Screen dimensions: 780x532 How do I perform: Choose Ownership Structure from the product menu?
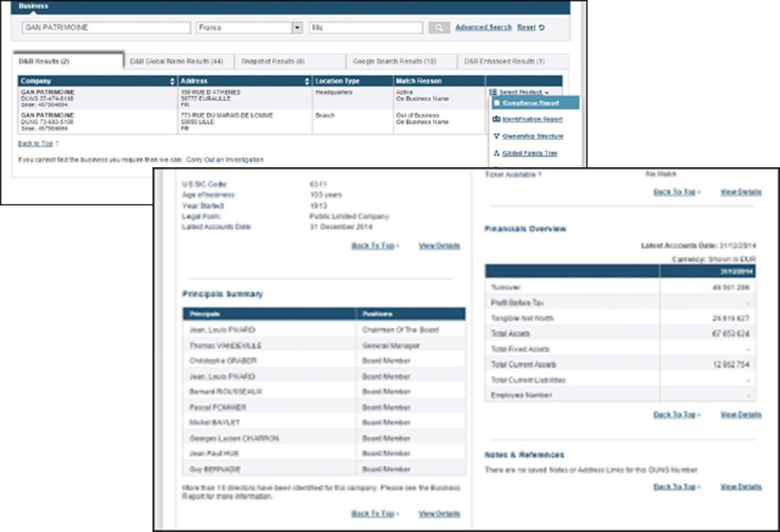pyautogui.click(x=532, y=136)
